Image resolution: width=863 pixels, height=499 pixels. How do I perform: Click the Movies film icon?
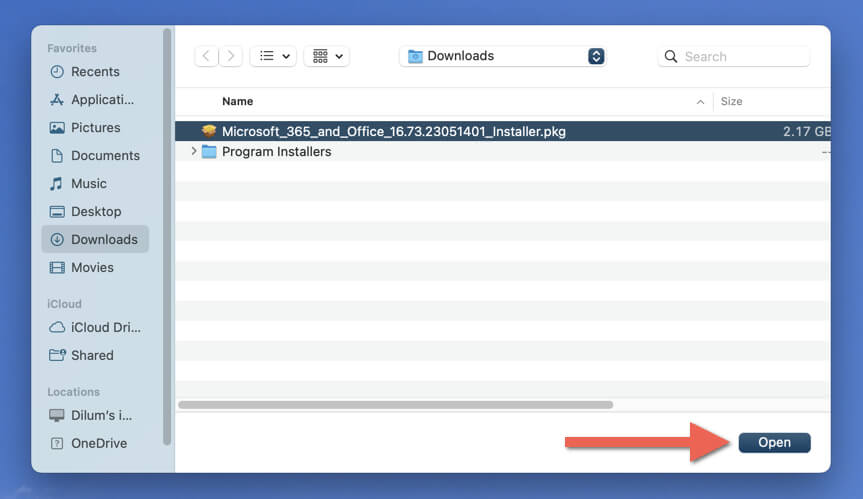(57, 267)
